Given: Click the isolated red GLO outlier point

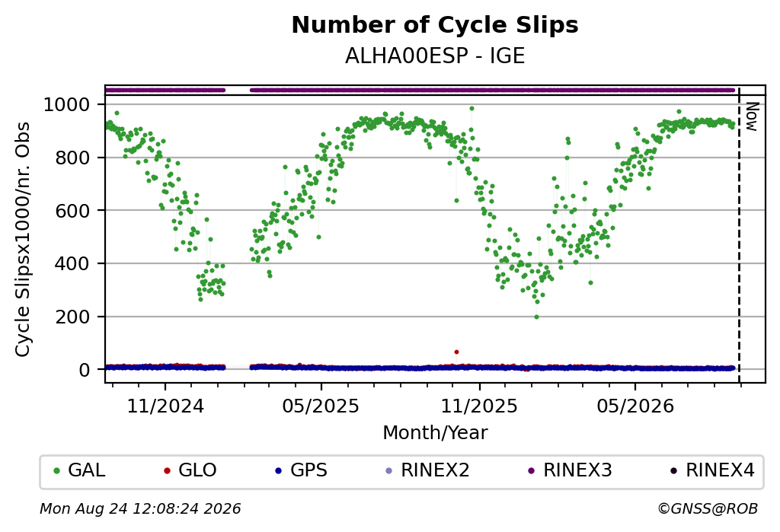Looking at the screenshot, I should [x=456, y=352].
